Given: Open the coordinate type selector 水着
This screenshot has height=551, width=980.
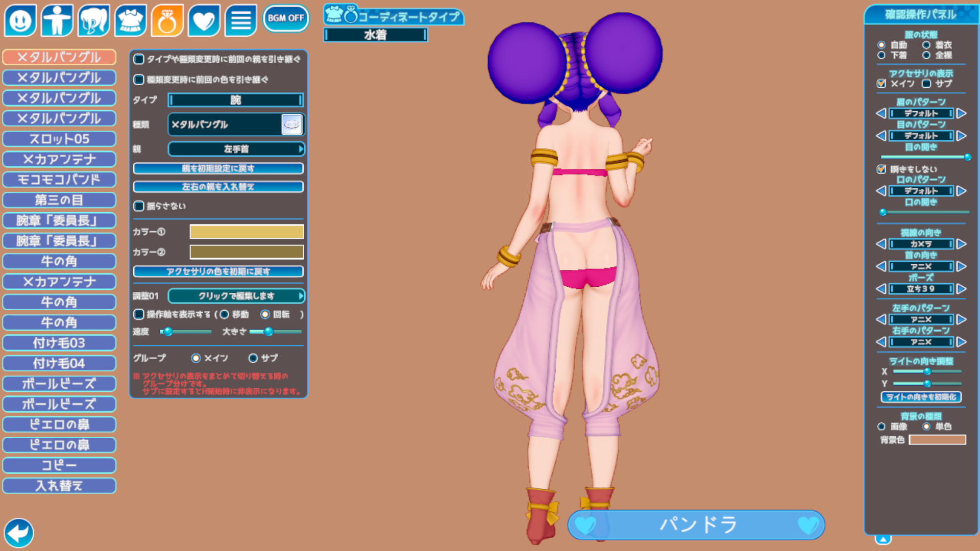Looking at the screenshot, I should click(x=375, y=35).
